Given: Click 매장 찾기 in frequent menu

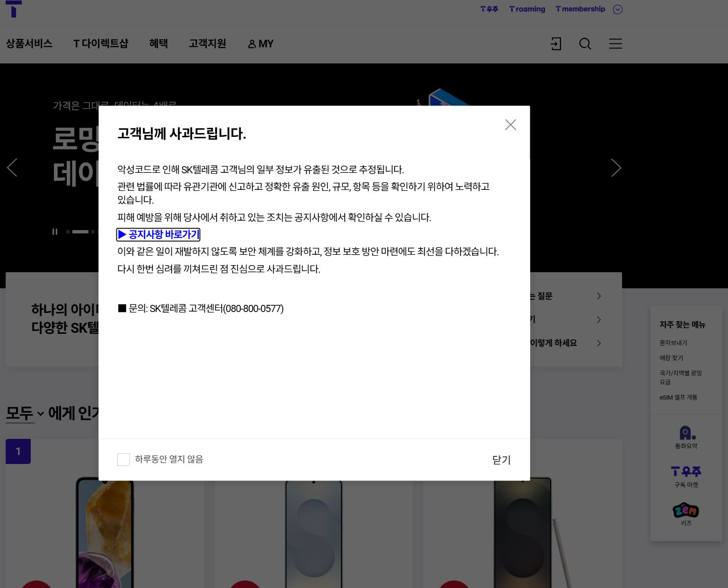Looking at the screenshot, I should point(671,358).
